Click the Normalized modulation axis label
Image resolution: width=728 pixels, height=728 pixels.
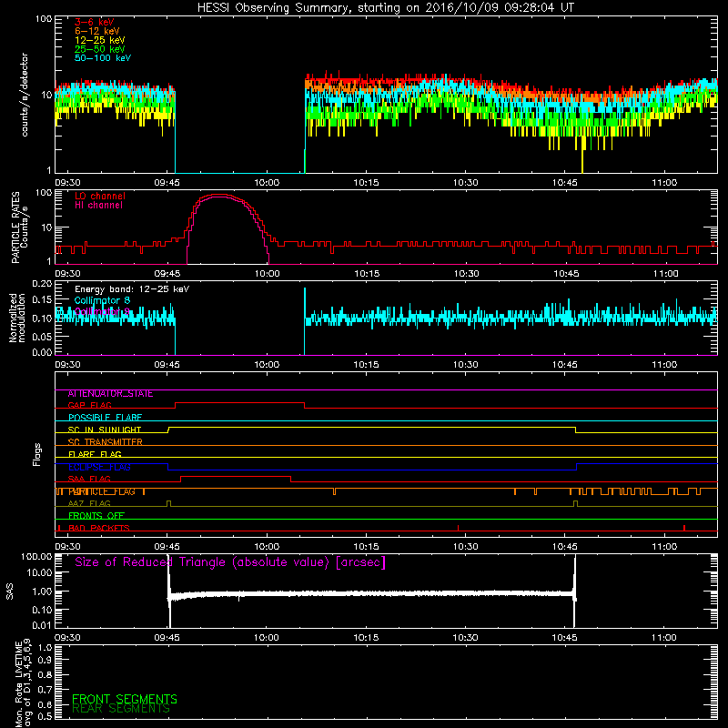tap(17, 318)
